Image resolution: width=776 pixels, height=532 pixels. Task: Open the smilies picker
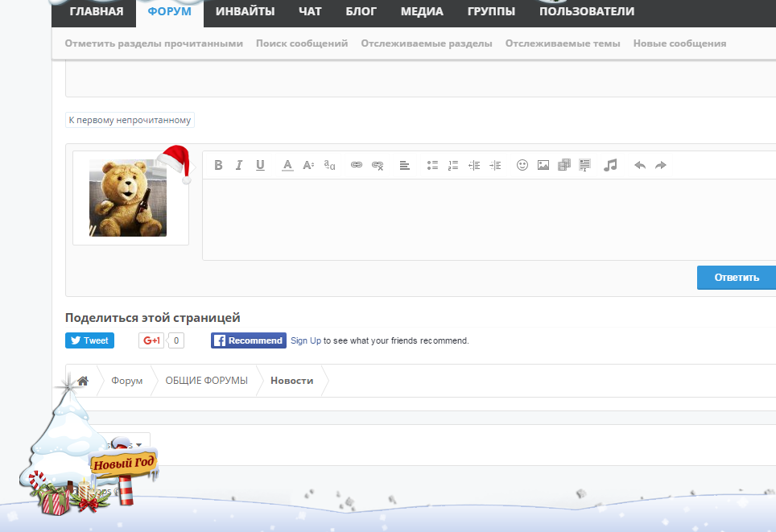522,165
